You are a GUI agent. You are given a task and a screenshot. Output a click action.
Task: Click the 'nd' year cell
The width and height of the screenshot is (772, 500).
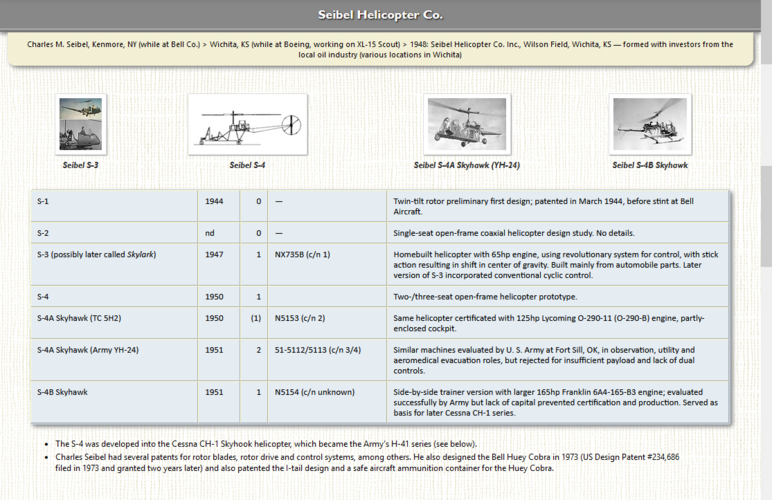219,233
